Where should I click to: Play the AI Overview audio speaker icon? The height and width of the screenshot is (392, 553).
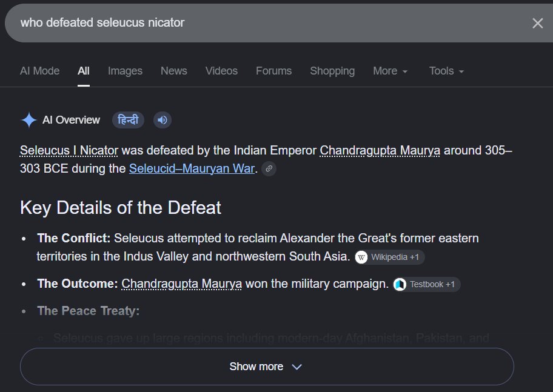(x=163, y=120)
